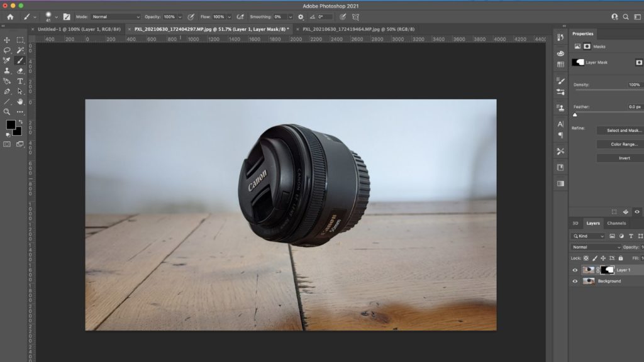Open smoothing options gear icon

click(x=301, y=17)
